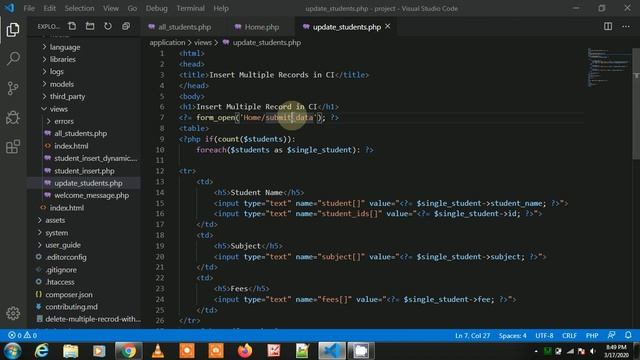Open student_insert.php in Explorer
The image size is (640, 360).
(x=84, y=171)
